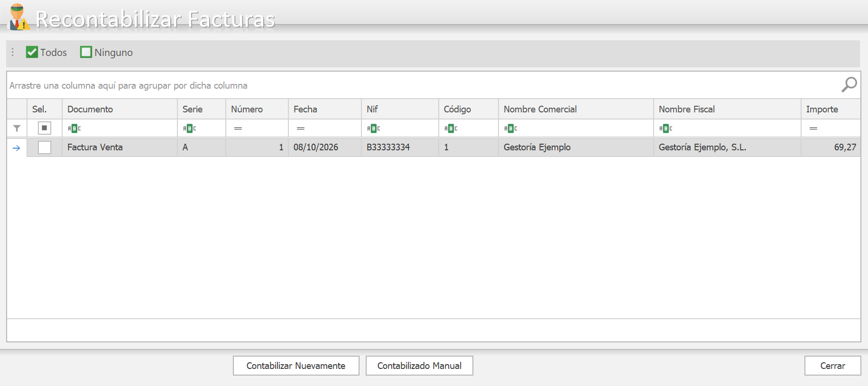868x386 pixels.
Task: Click the filter funnel icon in filter row
Action: 17,128
